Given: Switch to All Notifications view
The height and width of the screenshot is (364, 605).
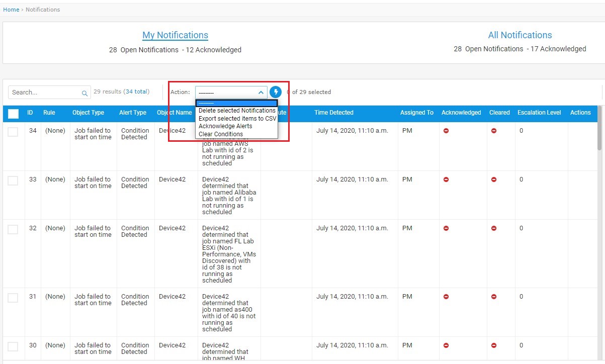Looking at the screenshot, I should point(520,35).
